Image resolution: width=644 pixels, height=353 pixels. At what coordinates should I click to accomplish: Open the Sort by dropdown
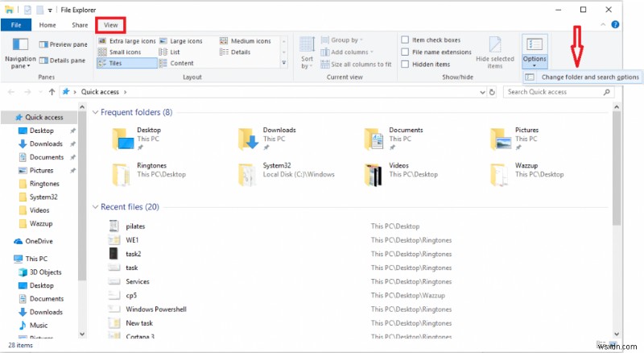coord(307,52)
